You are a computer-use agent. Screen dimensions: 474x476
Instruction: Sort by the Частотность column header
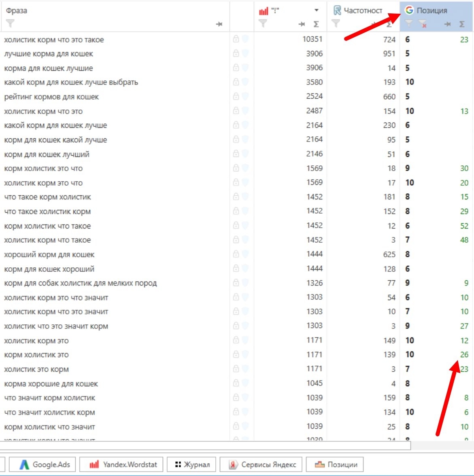(x=363, y=11)
